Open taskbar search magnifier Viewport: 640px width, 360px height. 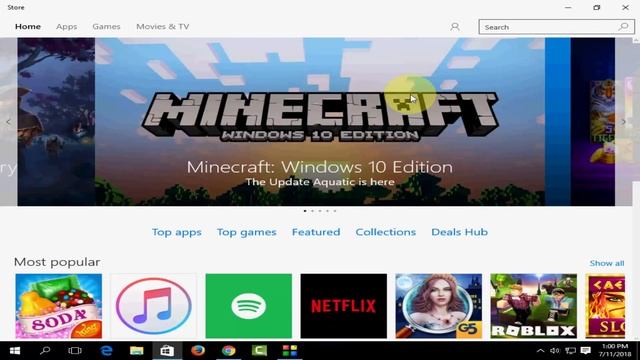pyautogui.click(x=45, y=351)
